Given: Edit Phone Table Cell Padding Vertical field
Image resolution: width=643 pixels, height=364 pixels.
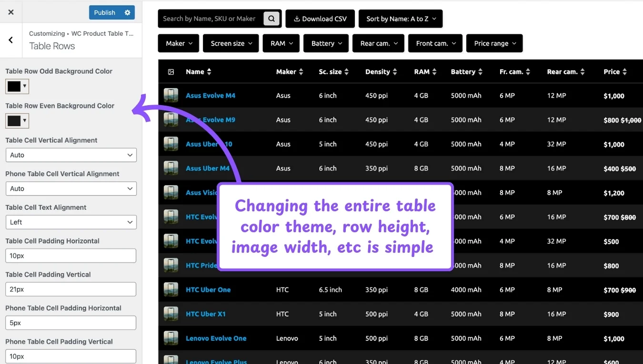Looking at the screenshot, I should point(71,356).
